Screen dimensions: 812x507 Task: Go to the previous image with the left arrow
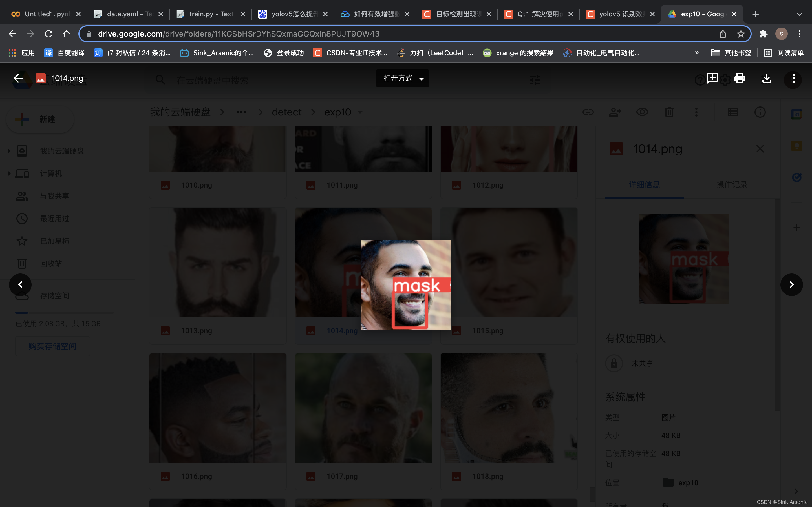point(21,285)
